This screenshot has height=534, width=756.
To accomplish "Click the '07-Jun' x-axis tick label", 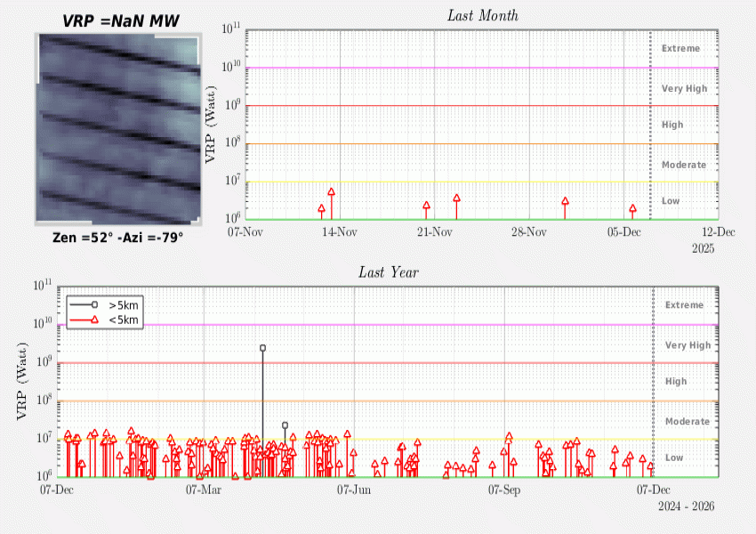I will click(x=354, y=489).
